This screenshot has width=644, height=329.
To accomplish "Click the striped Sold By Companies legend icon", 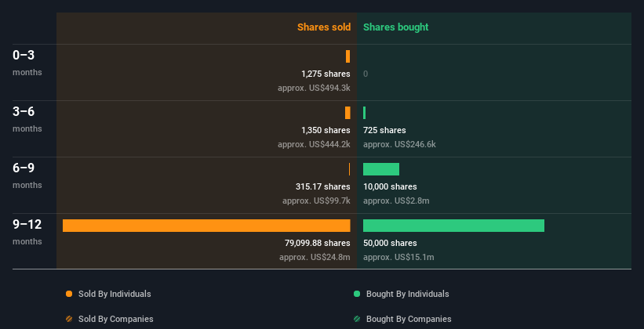I will coord(69,319).
